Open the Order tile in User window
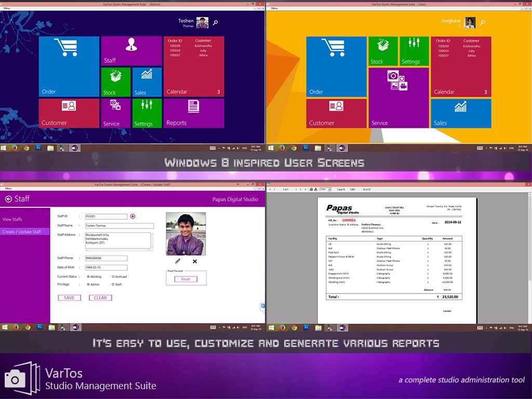 [x=336, y=67]
